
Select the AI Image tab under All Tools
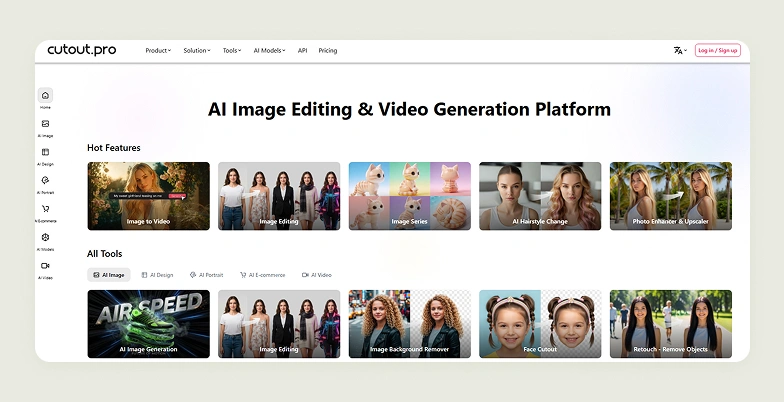pos(109,275)
